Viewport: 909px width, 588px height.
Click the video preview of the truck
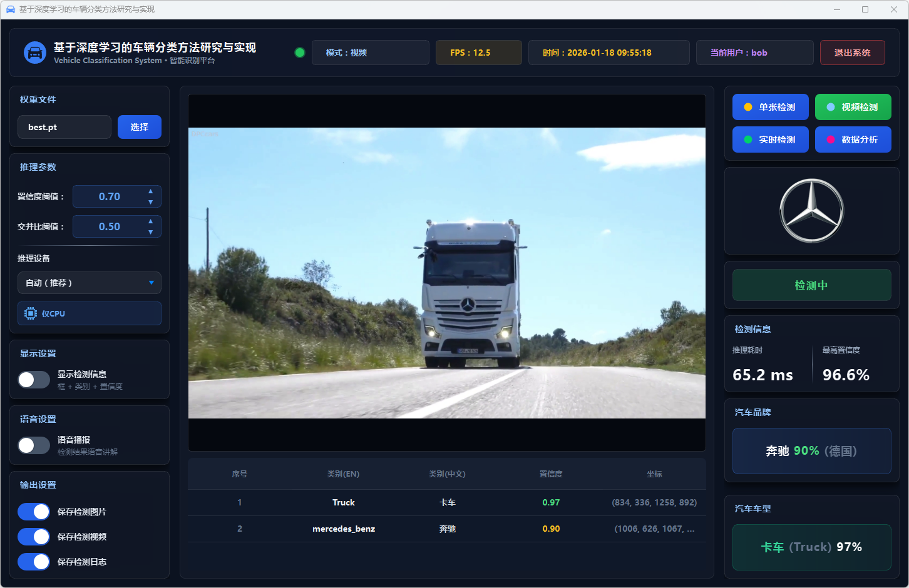click(447, 273)
